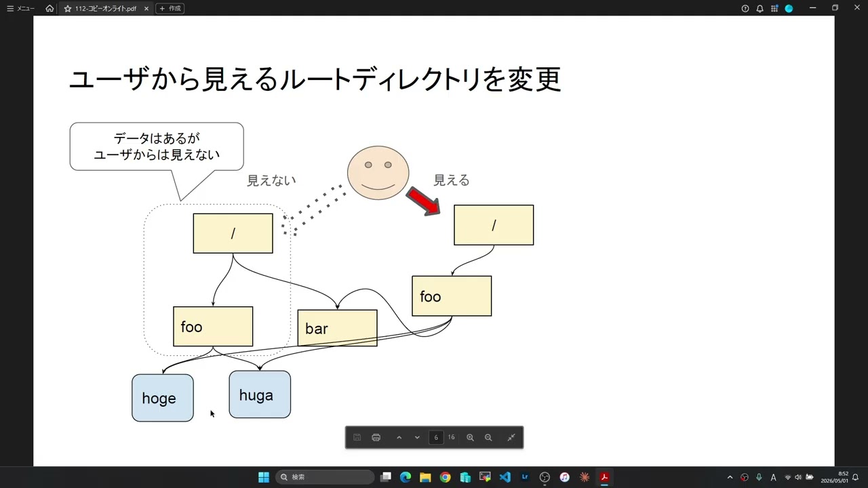Open the volume speaker control
The width and height of the screenshot is (868, 488).
click(798, 477)
